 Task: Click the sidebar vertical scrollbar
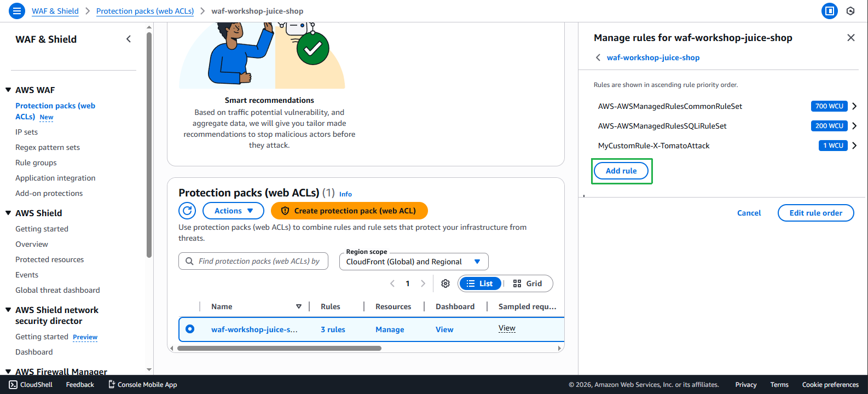click(149, 144)
